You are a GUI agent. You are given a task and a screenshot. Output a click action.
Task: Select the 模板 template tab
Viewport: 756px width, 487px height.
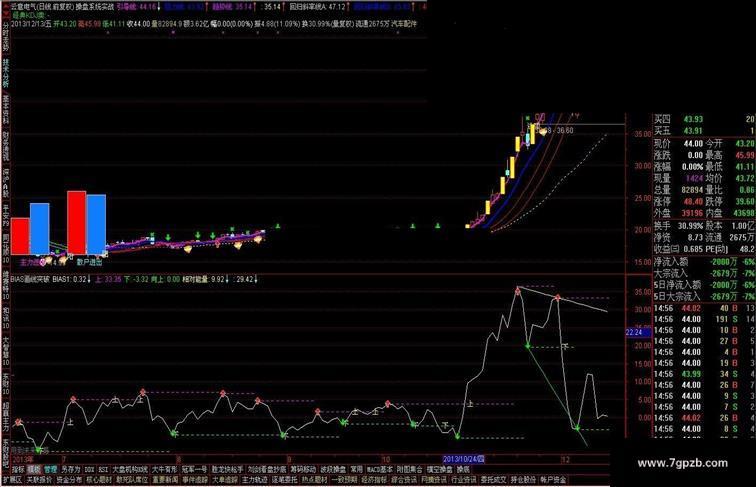pyautogui.click(x=34, y=469)
